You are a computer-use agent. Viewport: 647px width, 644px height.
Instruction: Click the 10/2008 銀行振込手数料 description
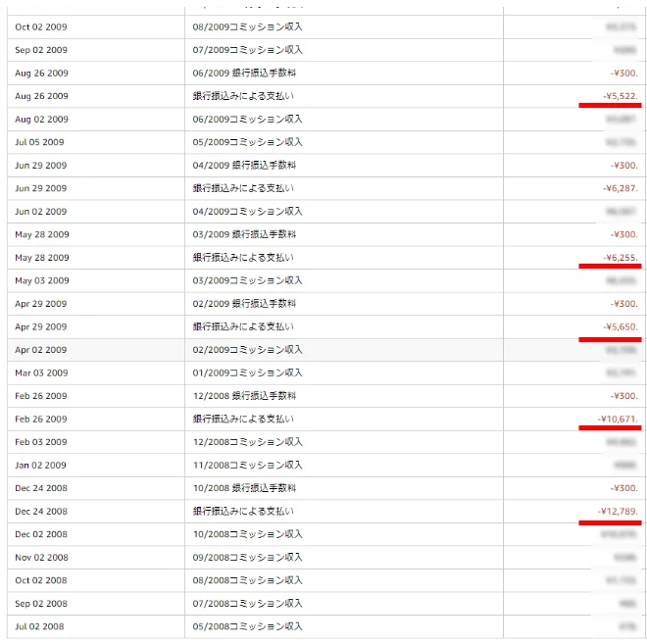coord(244,488)
